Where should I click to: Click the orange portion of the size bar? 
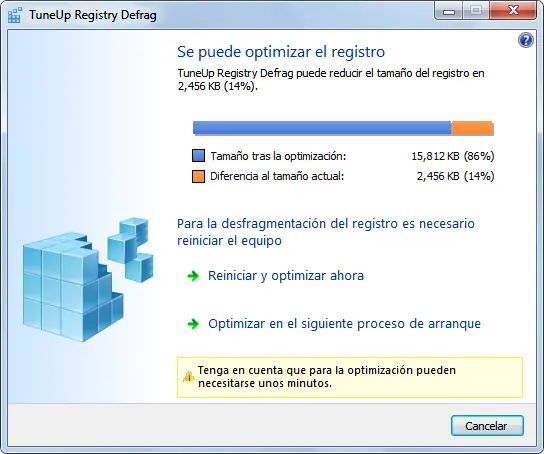pos(472,127)
